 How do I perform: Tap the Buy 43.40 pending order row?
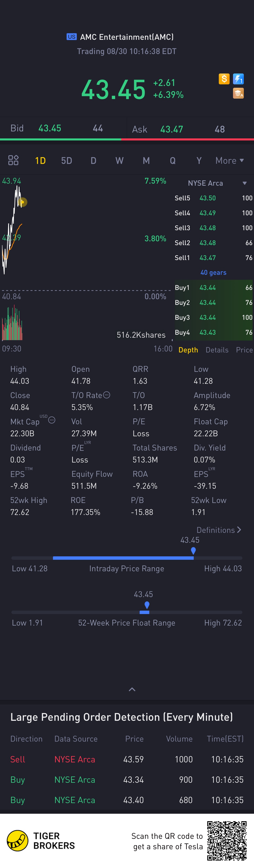click(x=127, y=800)
